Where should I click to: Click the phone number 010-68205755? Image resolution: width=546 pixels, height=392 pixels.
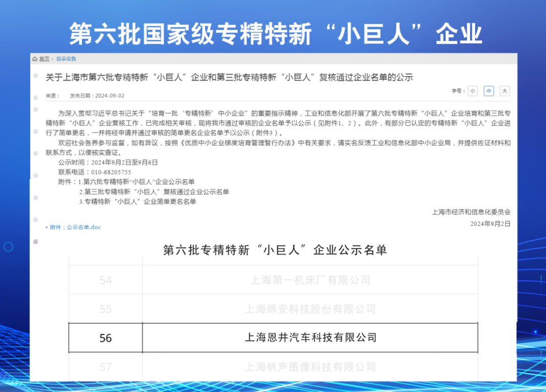click(x=111, y=172)
